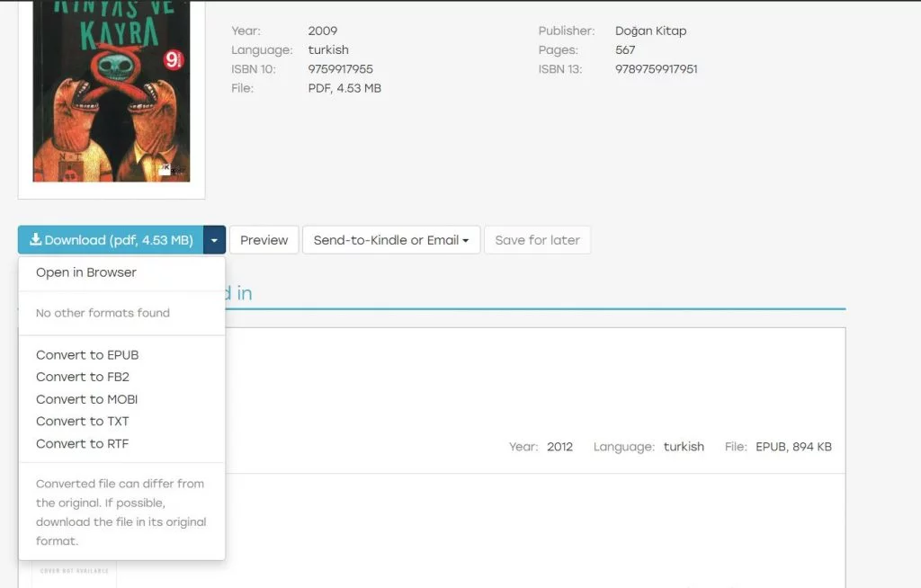Choose Convert to EPUB
921x588 pixels.
87,355
